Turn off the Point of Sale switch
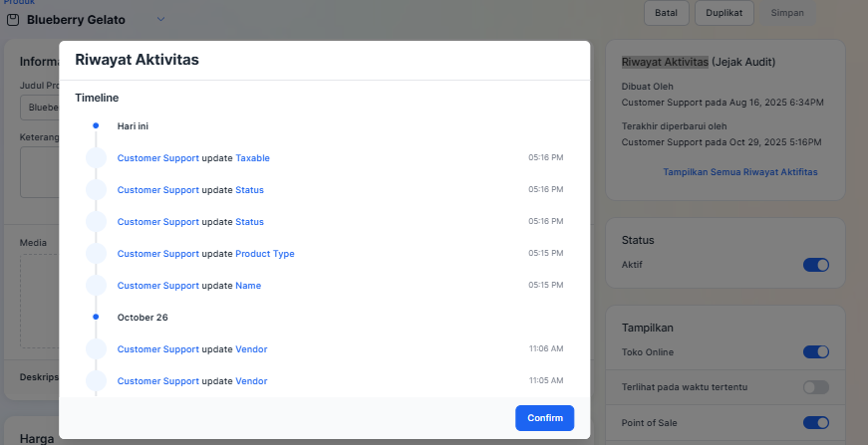 point(815,423)
